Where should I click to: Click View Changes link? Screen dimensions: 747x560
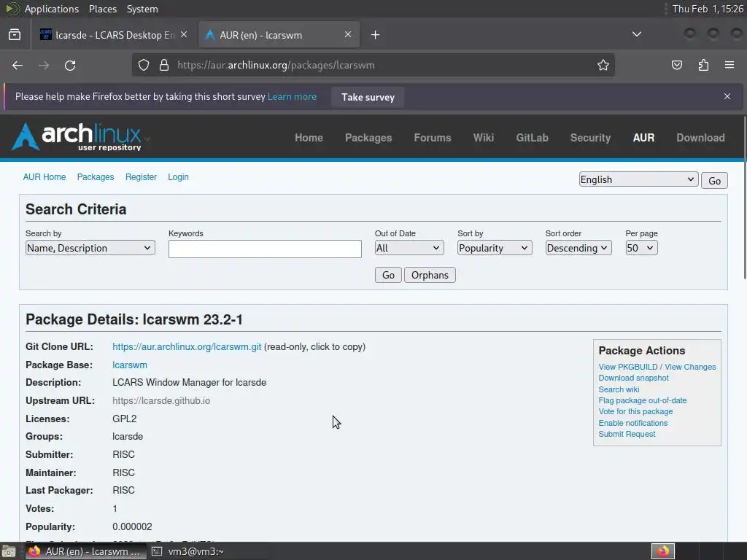point(690,367)
